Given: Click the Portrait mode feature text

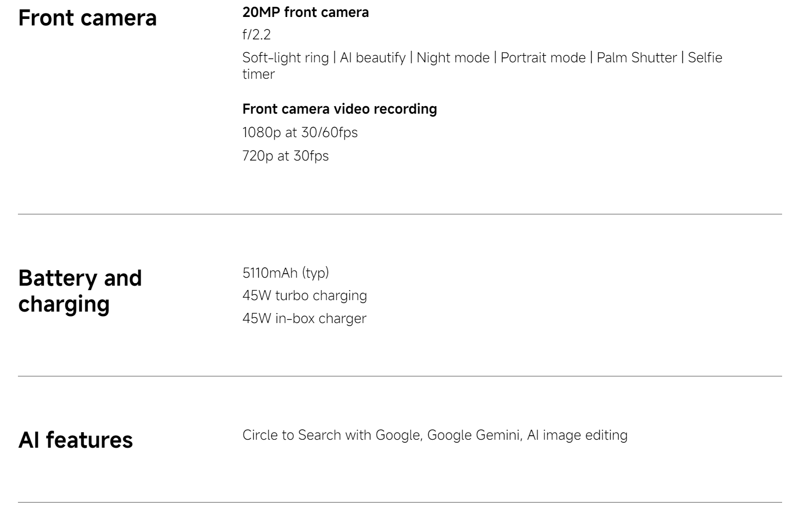Looking at the screenshot, I should point(543,58).
